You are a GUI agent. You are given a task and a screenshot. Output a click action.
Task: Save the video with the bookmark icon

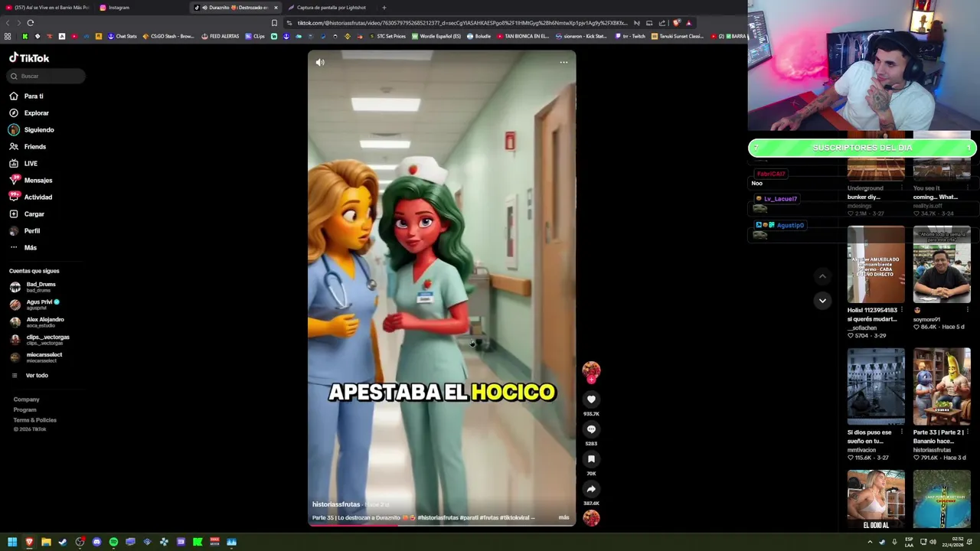[591, 459]
